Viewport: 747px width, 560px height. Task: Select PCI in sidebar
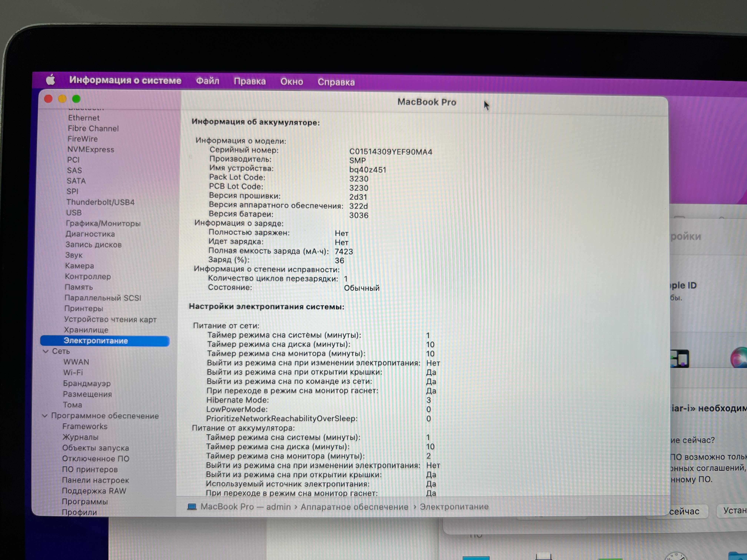point(73,160)
